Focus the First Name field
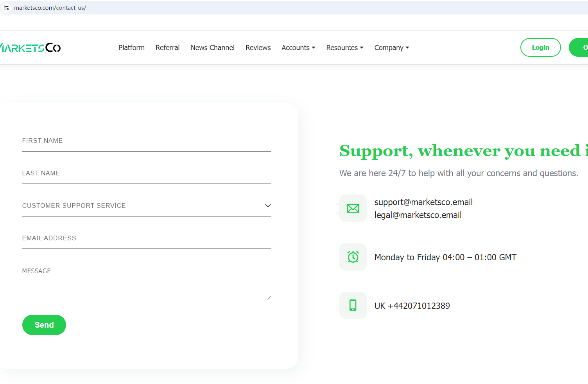The height and width of the screenshot is (384, 588). [x=147, y=141]
